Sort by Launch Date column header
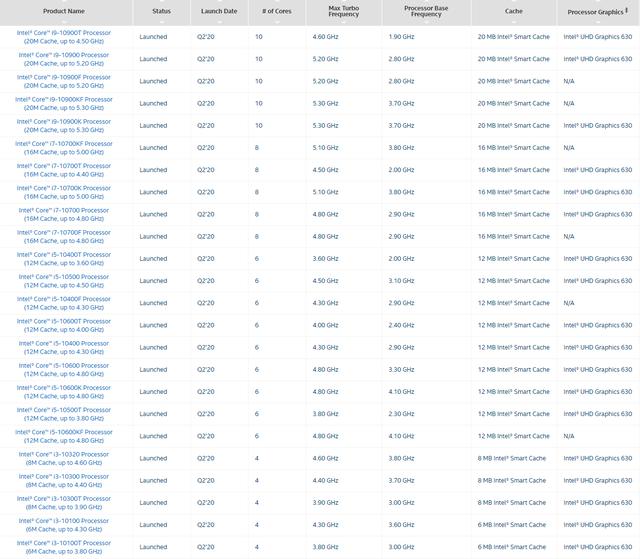 coord(219,11)
